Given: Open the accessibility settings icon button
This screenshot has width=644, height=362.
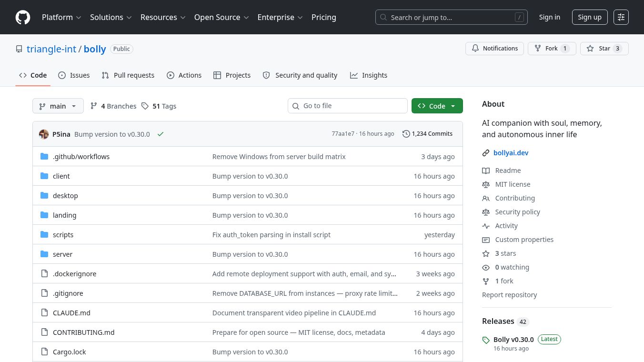Looking at the screenshot, I should 621,17.
